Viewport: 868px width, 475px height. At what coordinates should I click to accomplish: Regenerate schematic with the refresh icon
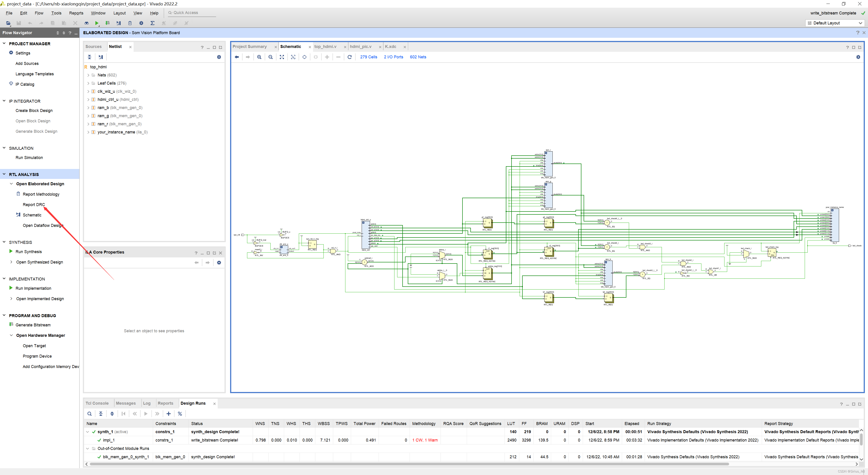(x=349, y=57)
